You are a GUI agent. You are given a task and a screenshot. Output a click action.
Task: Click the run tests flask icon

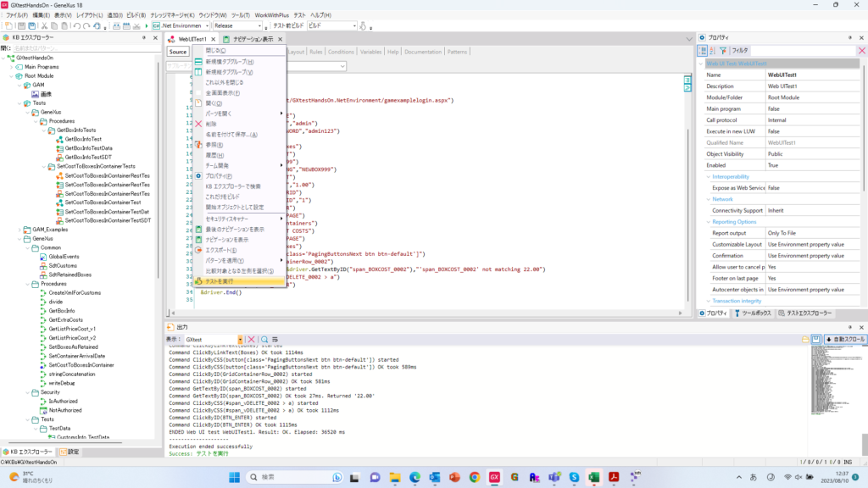point(363,26)
